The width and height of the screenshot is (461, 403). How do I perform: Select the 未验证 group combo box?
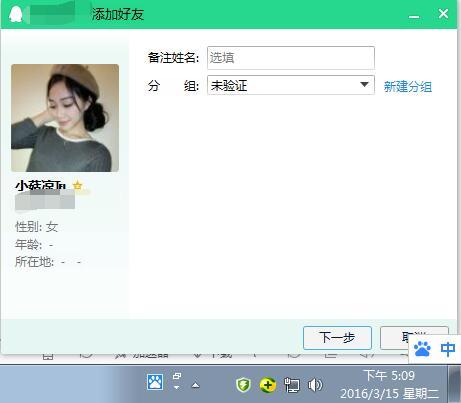[x=291, y=85]
